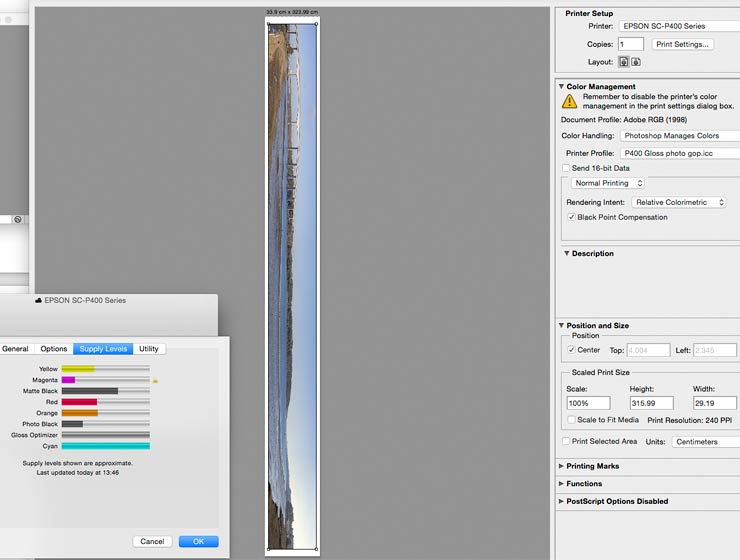Click the Gloss Optimizer level bar
The height and width of the screenshot is (560, 740).
(106, 435)
